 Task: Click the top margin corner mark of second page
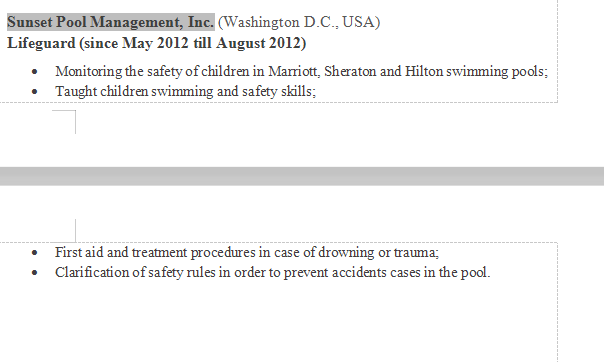click(x=76, y=230)
